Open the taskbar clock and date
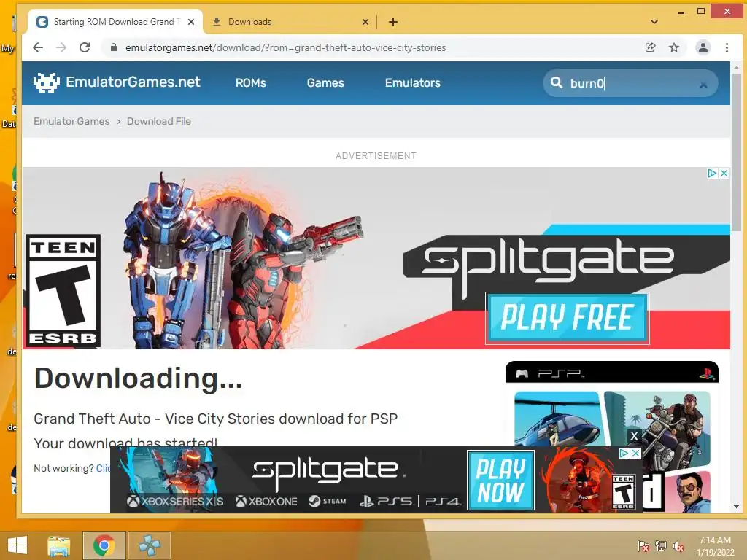Viewport: 747px width, 560px height. [715, 546]
